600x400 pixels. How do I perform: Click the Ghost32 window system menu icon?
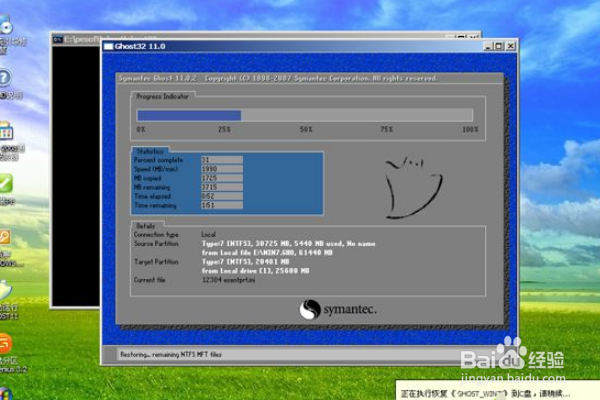click(x=109, y=46)
